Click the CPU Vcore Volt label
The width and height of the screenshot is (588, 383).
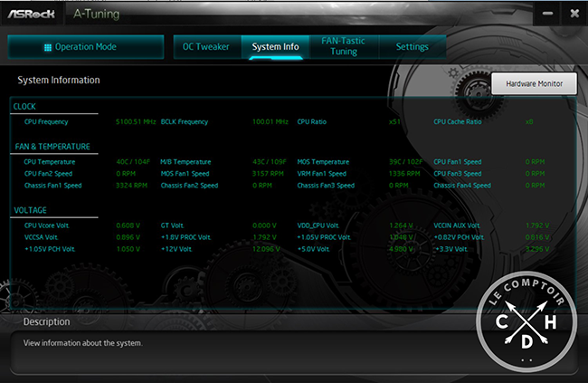pos(48,225)
